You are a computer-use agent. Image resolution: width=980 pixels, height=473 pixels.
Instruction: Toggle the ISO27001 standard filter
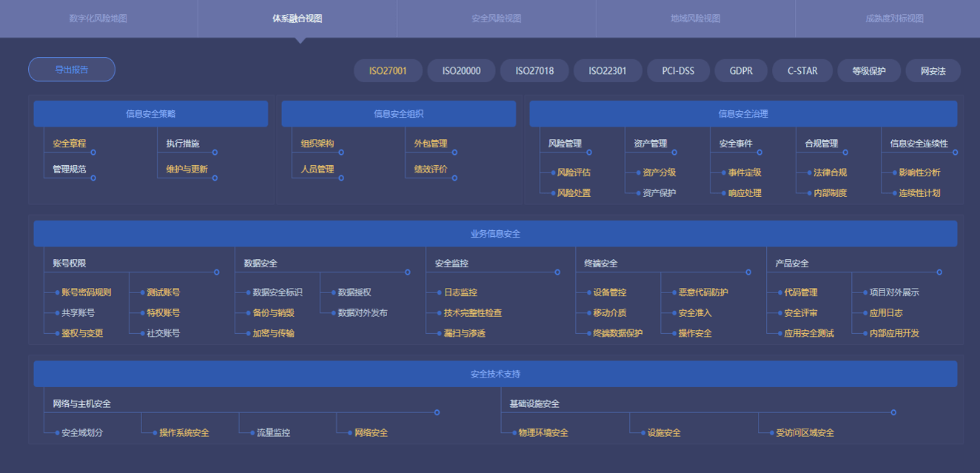pyautogui.click(x=388, y=71)
